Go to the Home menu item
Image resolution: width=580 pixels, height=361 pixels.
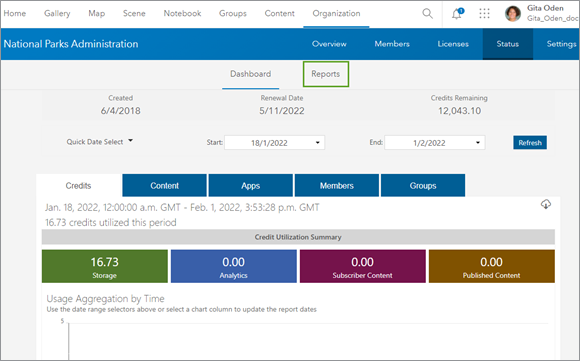click(x=15, y=13)
